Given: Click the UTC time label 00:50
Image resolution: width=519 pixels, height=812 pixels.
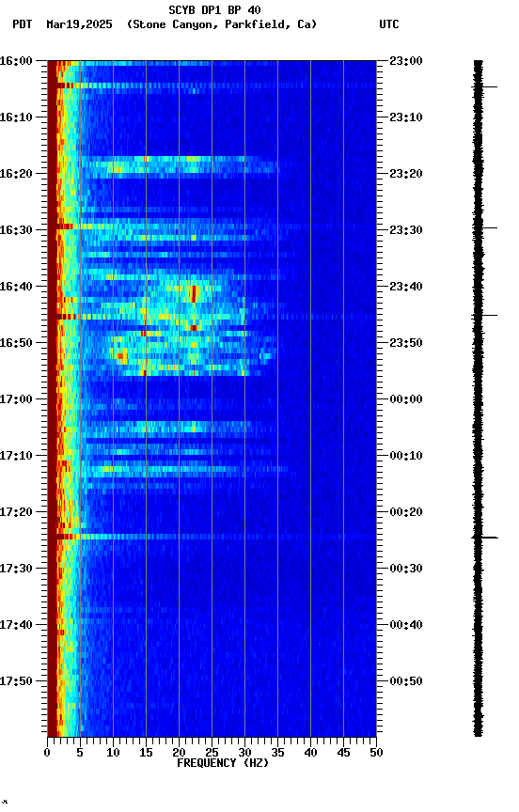Looking at the screenshot, I should click(406, 681).
